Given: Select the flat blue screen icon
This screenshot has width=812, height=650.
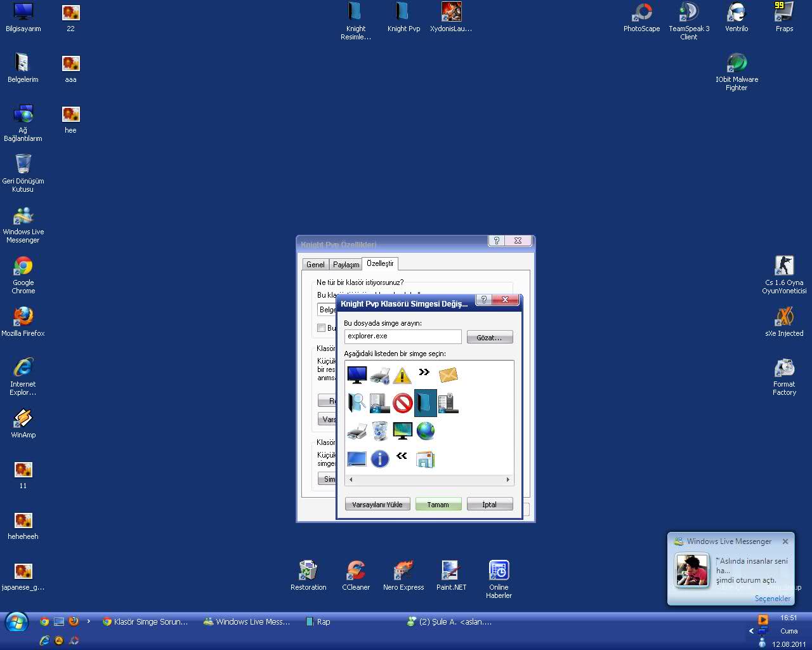Looking at the screenshot, I should 357,458.
